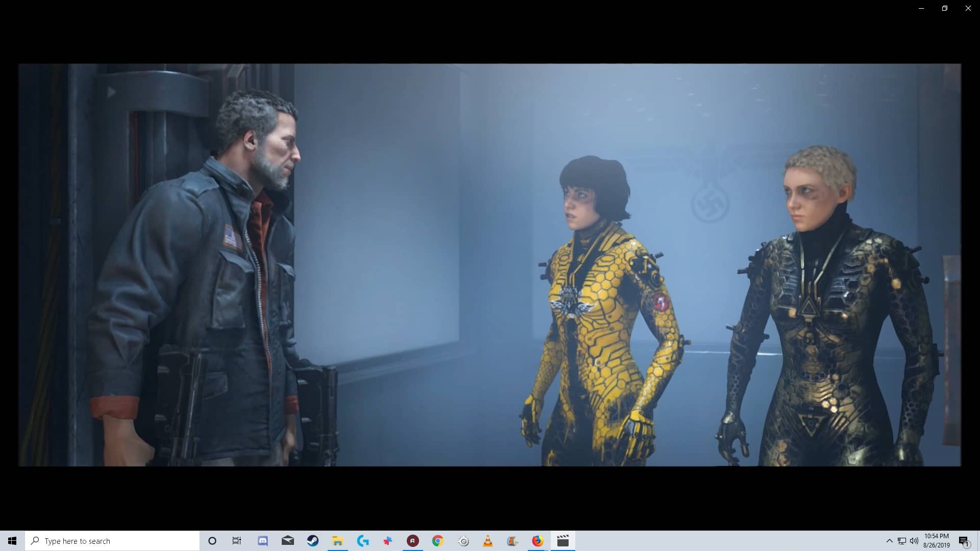Screen dimensions: 980x551
Task: Open Task View on the taskbar
Action: (237, 541)
